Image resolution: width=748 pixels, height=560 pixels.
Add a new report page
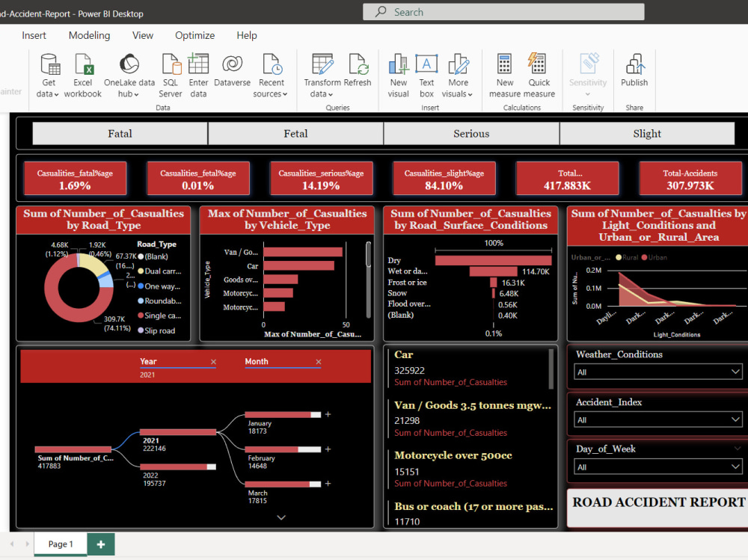point(101,544)
